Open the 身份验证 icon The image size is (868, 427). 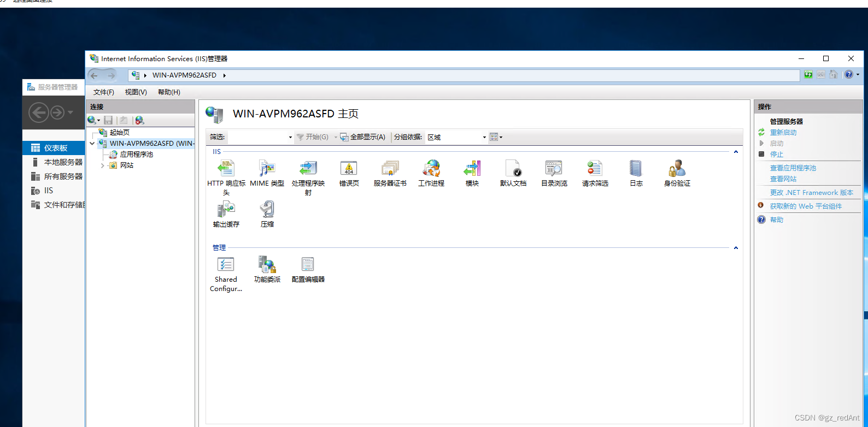[x=677, y=168]
